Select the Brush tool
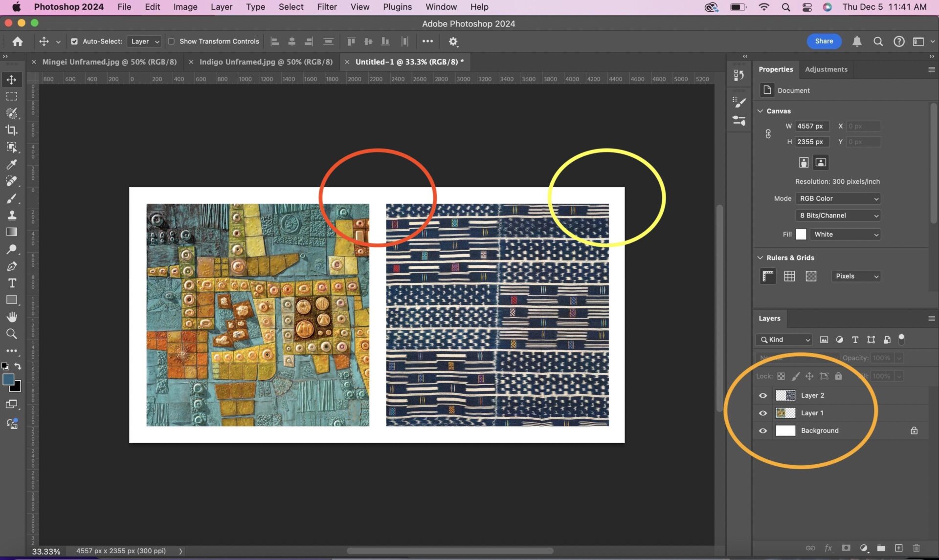The image size is (939, 560). 11,198
